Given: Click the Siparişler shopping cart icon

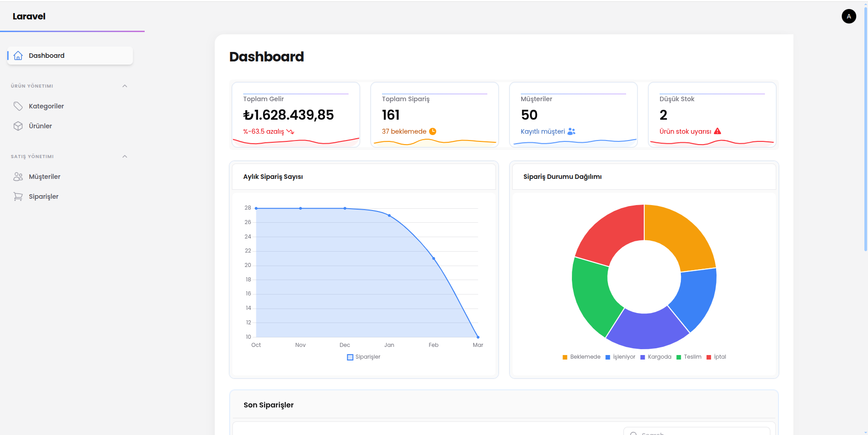Looking at the screenshot, I should point(18,196).
